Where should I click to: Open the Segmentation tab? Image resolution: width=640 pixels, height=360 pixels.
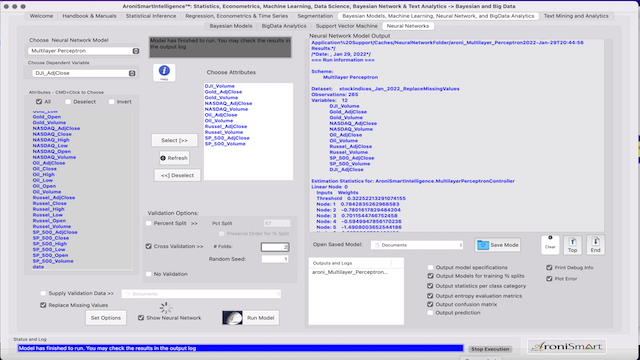315,16
